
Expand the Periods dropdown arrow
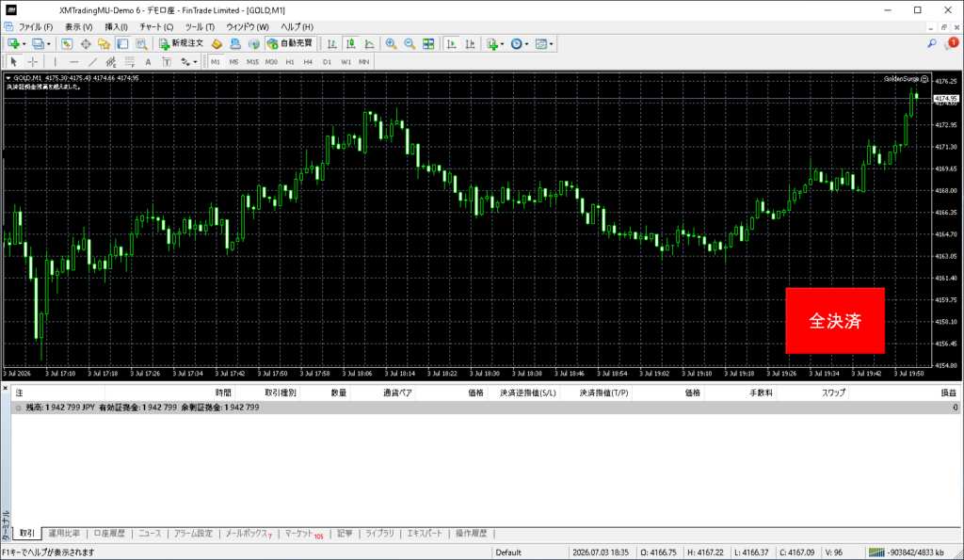click(527, 43)
